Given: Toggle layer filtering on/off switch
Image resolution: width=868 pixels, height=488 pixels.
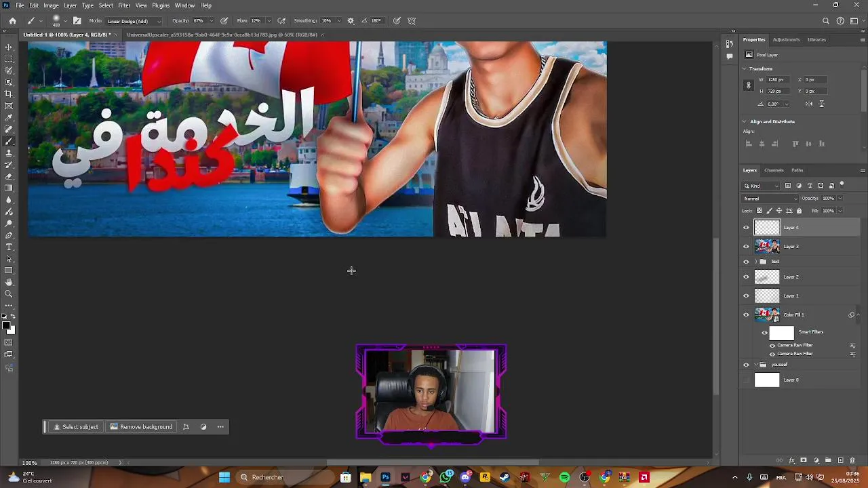Looking at the screenshot, I should 842,184.
